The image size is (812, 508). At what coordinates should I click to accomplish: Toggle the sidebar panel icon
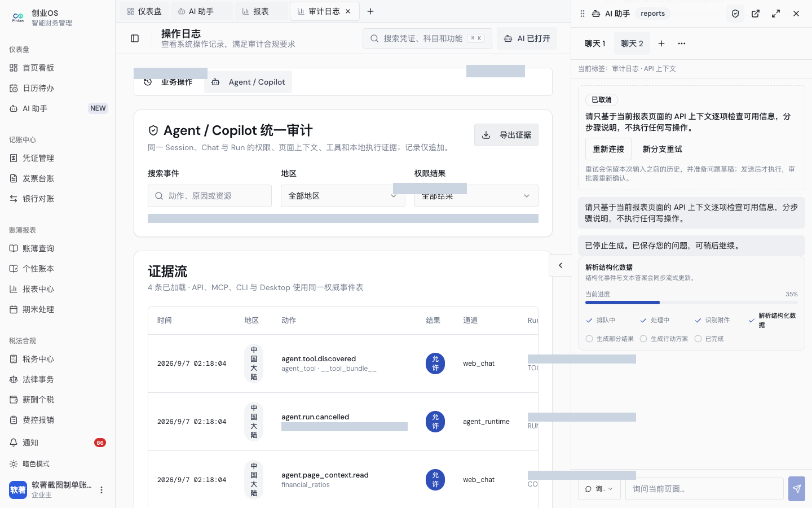135,38
